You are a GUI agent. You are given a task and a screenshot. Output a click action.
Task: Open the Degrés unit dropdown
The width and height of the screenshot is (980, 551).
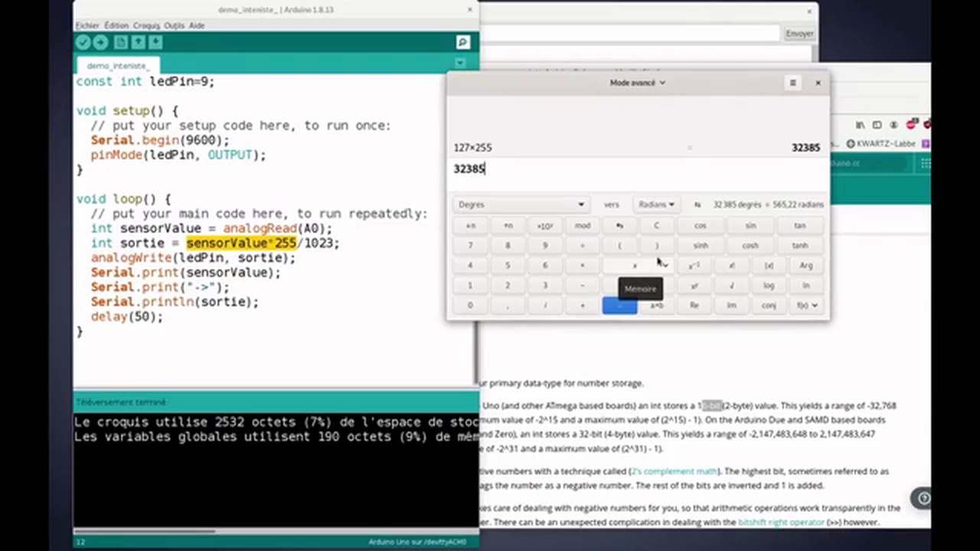pos(521,204)
